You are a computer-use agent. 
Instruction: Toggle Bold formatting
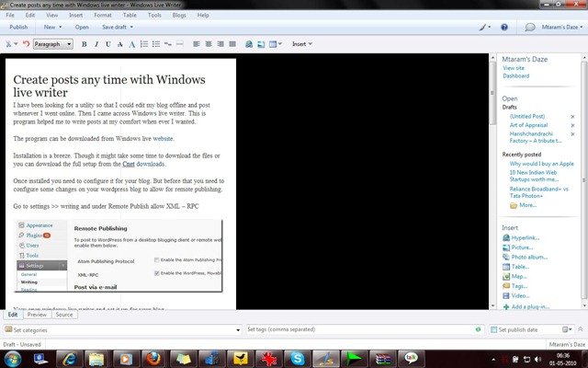tap(85, 44)
